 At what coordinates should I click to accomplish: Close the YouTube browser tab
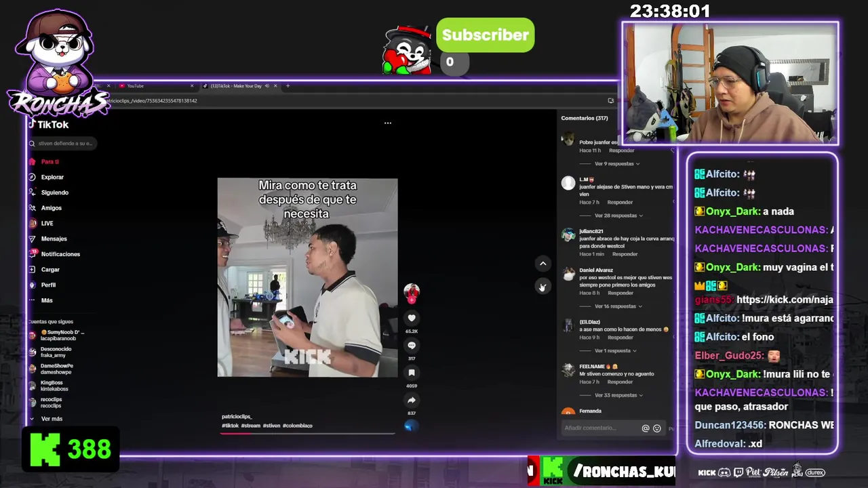point(192,86)
